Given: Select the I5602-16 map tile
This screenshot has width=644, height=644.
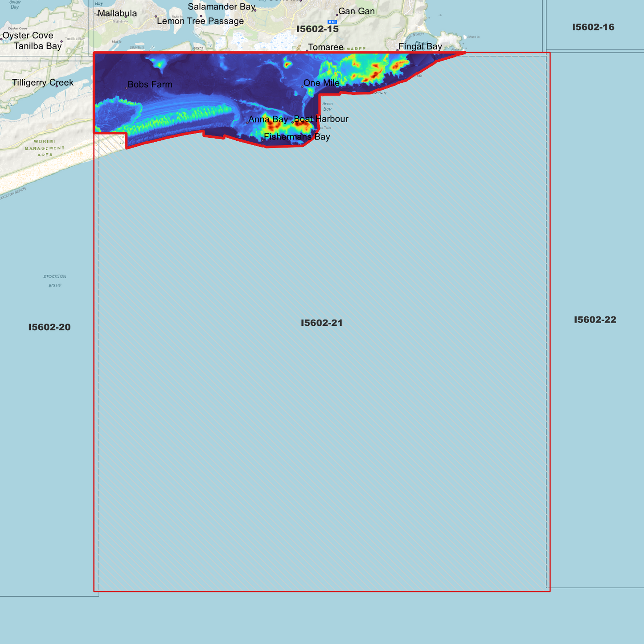Looking at the screenshot, I should pos(593,27).
